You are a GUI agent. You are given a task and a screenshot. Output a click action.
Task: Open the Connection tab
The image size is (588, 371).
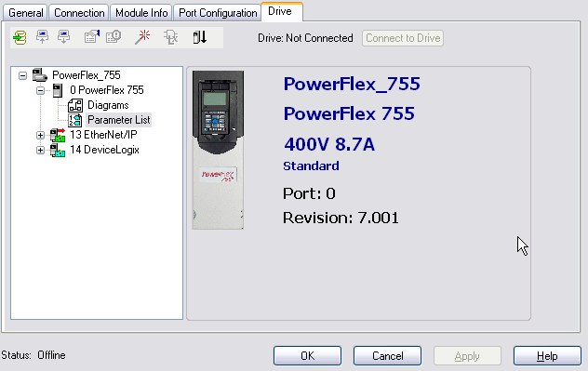click(79, 13)
